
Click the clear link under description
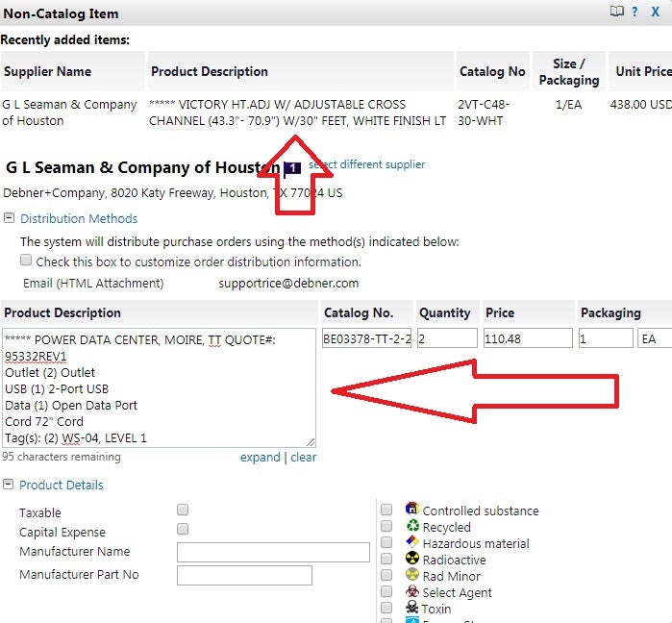(304, 458)
